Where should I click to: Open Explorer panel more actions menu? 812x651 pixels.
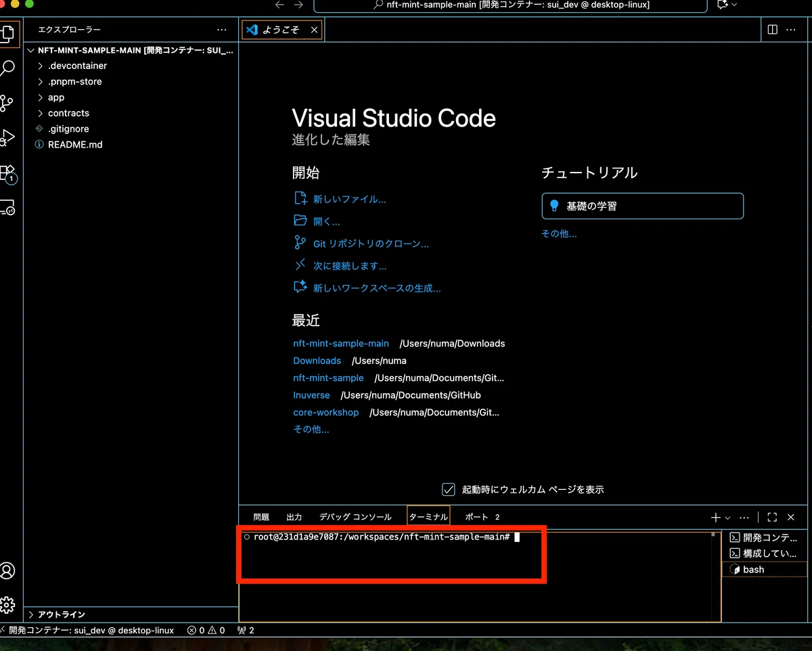click(222, 30)
